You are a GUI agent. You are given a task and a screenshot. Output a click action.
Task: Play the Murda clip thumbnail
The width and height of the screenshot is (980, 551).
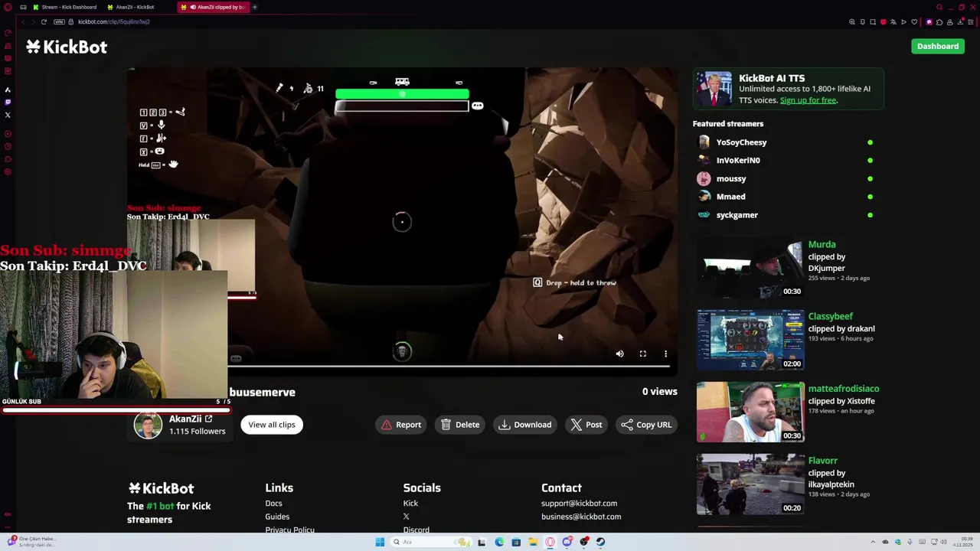tap(750, 269)
